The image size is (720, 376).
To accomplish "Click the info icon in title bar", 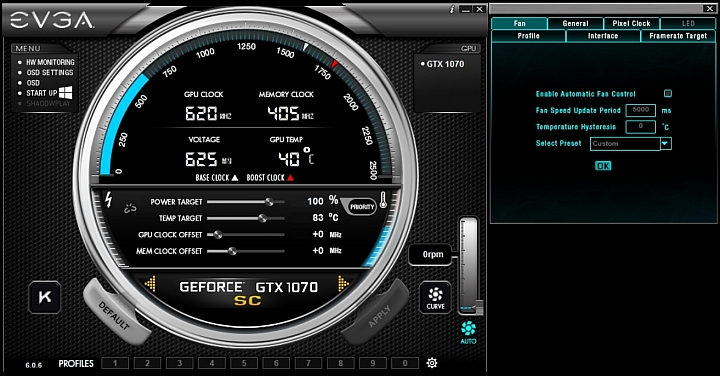I will coord(452,9).
